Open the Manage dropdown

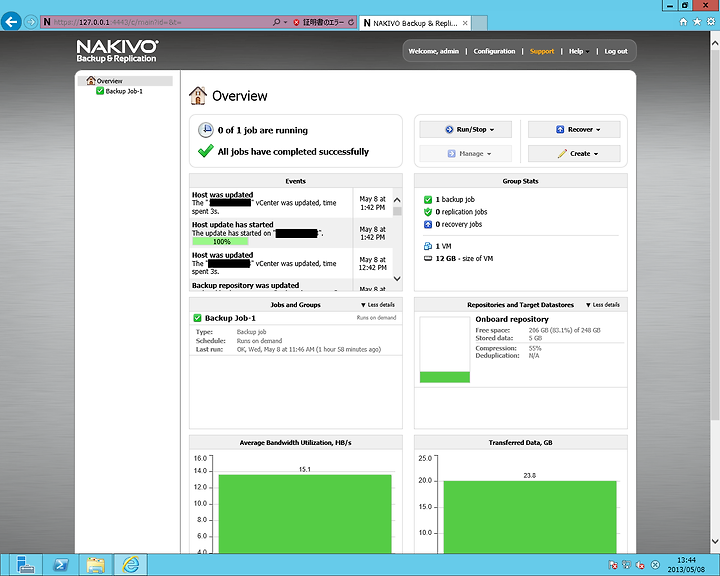click(465, 153)
